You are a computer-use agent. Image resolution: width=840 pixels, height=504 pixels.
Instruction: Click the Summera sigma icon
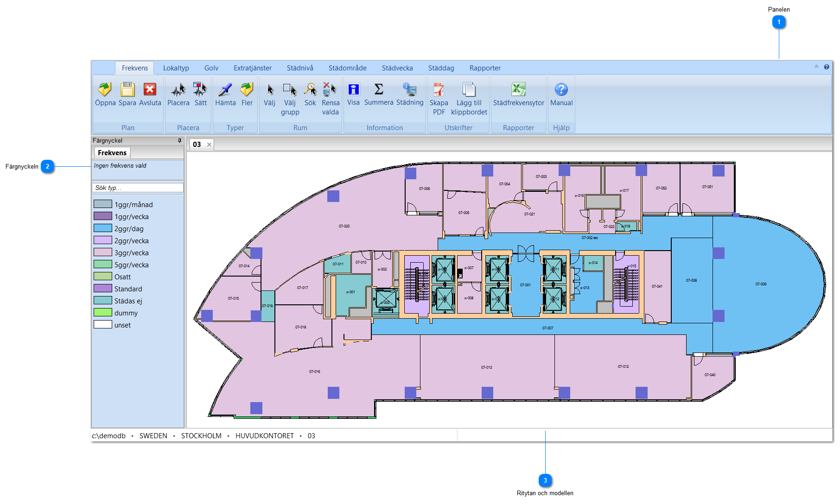coord(379,90)
